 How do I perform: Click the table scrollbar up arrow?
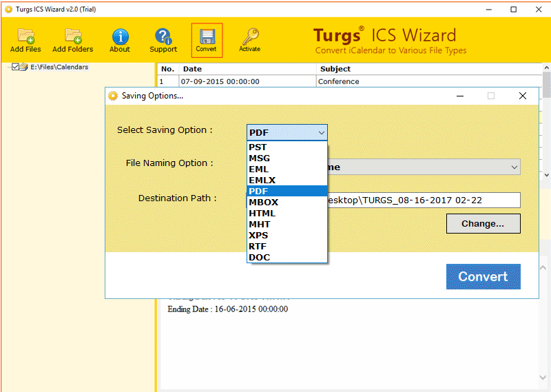coord(546,68)
